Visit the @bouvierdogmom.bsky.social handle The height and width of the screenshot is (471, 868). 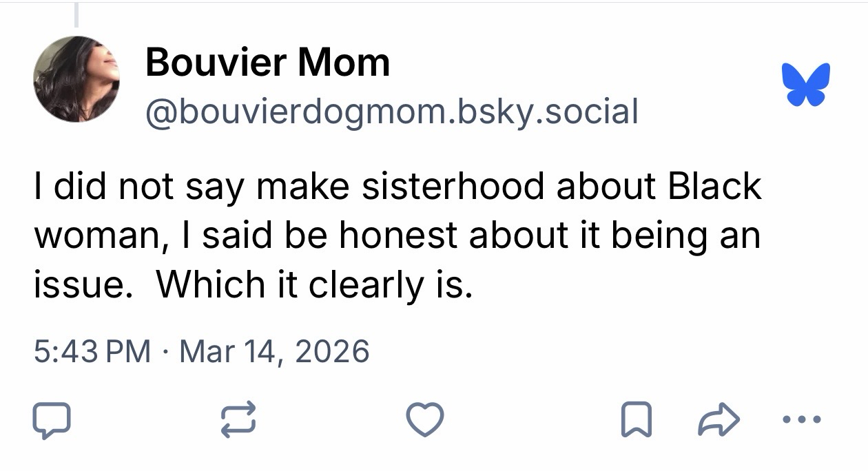click(391, 111)
